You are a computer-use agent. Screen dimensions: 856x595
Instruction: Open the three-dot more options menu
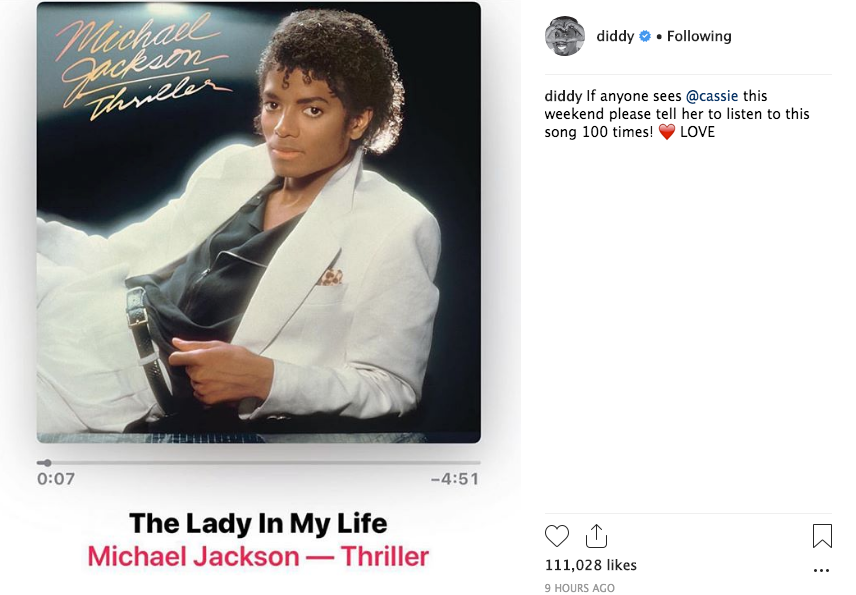(x=821, y=570)
